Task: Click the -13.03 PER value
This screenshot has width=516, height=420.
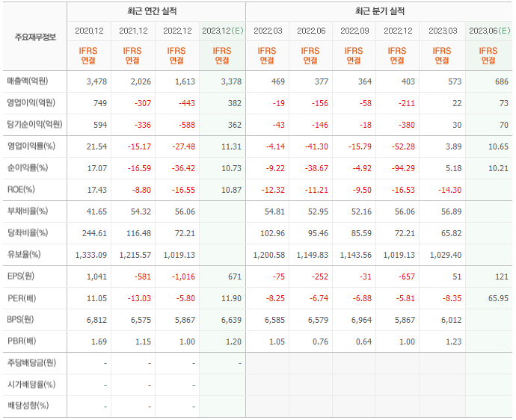Action: tap(139, 298)
